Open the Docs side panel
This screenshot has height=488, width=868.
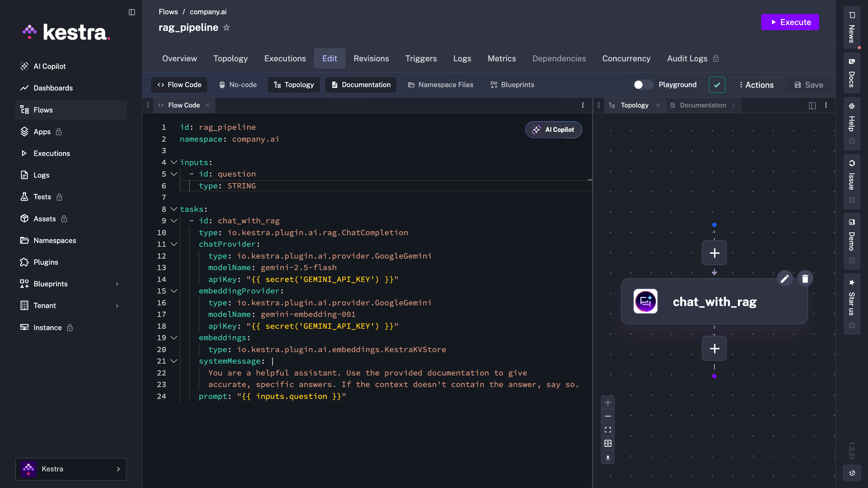coord(852,73)
